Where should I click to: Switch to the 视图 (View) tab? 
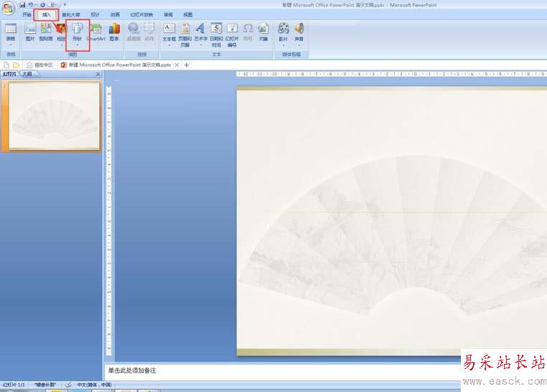click(x=187, y=14)
